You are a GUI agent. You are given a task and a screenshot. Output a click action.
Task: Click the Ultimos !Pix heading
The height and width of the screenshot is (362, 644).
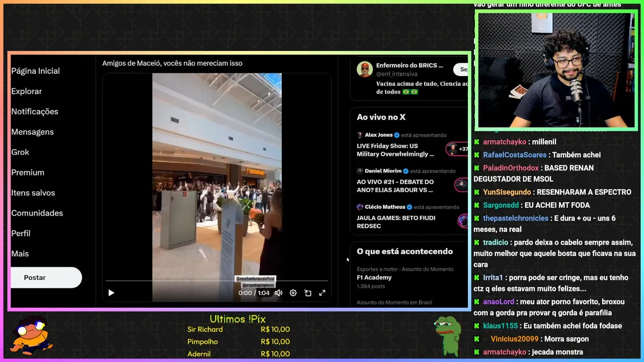(237, 319)
